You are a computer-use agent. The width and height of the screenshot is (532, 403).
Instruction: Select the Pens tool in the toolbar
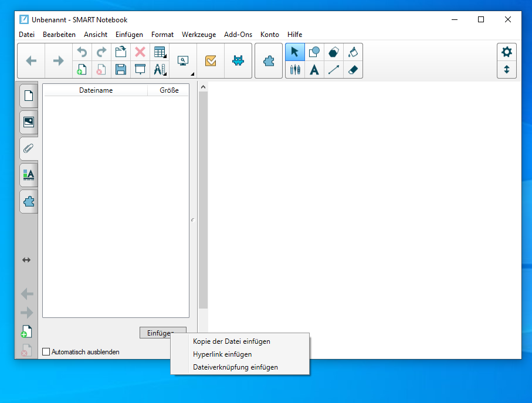click(x=295, y=70)
